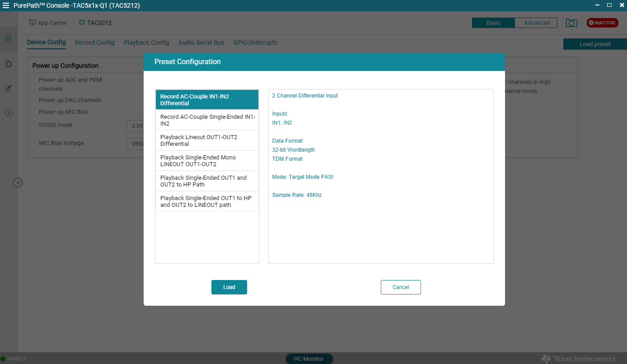Expand the sidebar with the arrow chevron
The width and height of the screenshot is (627, 364).
tap(18, 183)
